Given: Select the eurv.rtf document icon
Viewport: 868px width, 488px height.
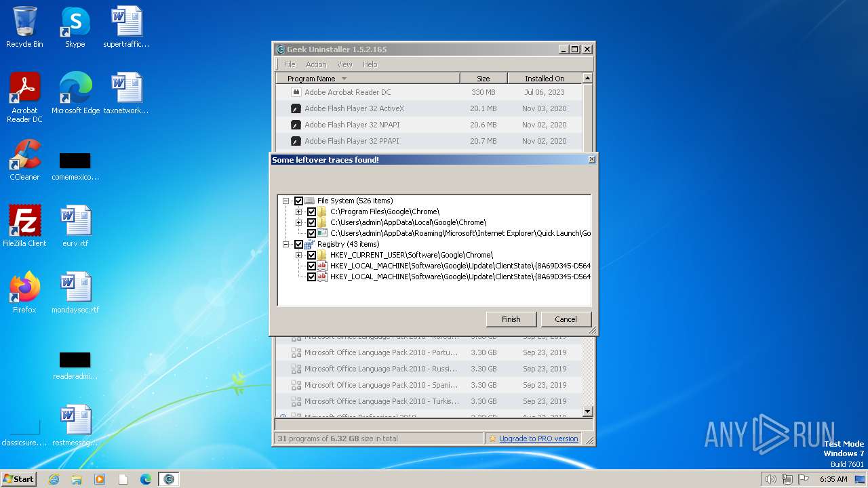Looking at the screenshot, I should (75, 226).
